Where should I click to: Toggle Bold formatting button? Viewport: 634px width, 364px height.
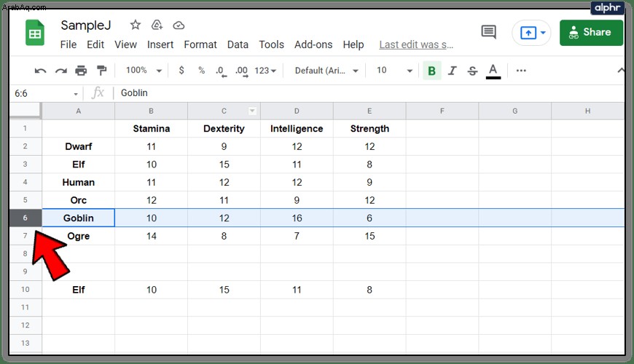tap(431, 71)
